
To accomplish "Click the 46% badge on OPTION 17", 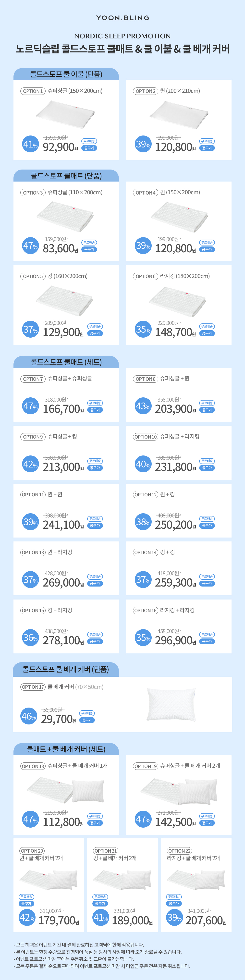I will tap(29, 716).
